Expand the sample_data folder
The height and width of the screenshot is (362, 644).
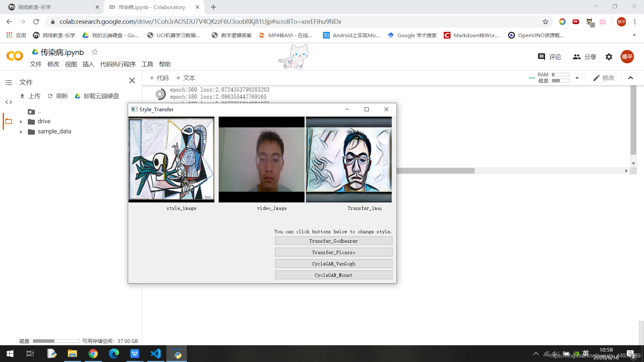[x=21, y=132]
